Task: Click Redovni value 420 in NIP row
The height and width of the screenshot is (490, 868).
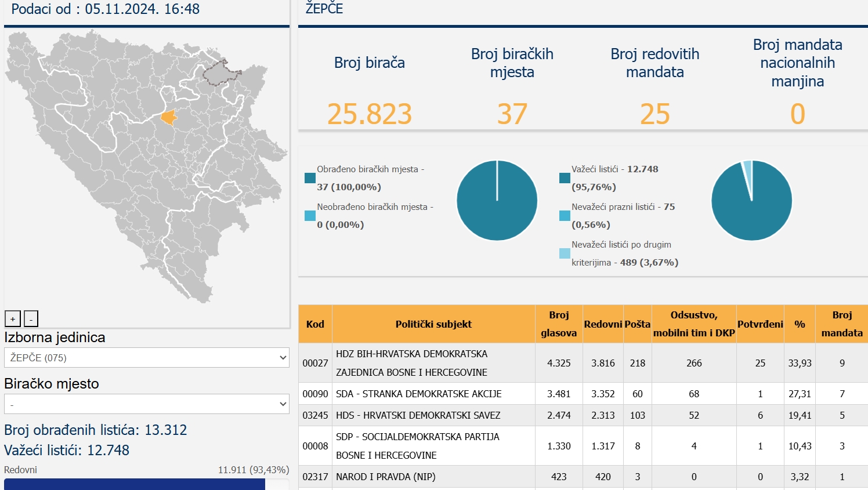Action: pos(603,477)
